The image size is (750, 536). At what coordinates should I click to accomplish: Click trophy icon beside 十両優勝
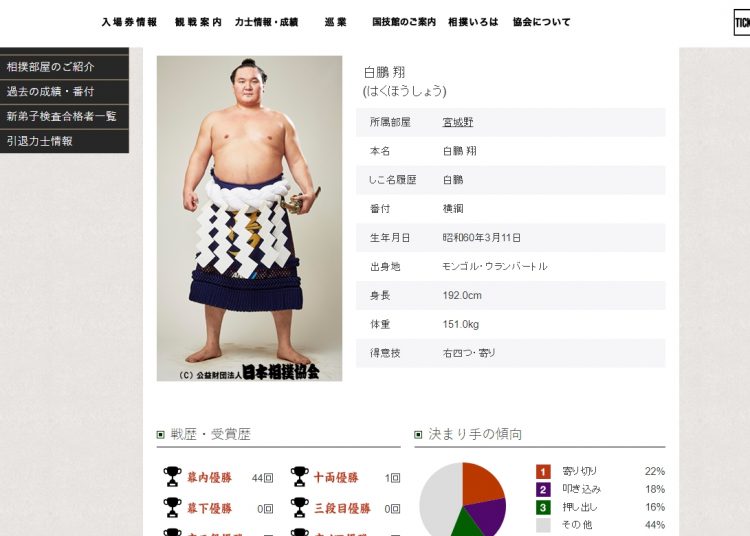click(x=299, y=477)
